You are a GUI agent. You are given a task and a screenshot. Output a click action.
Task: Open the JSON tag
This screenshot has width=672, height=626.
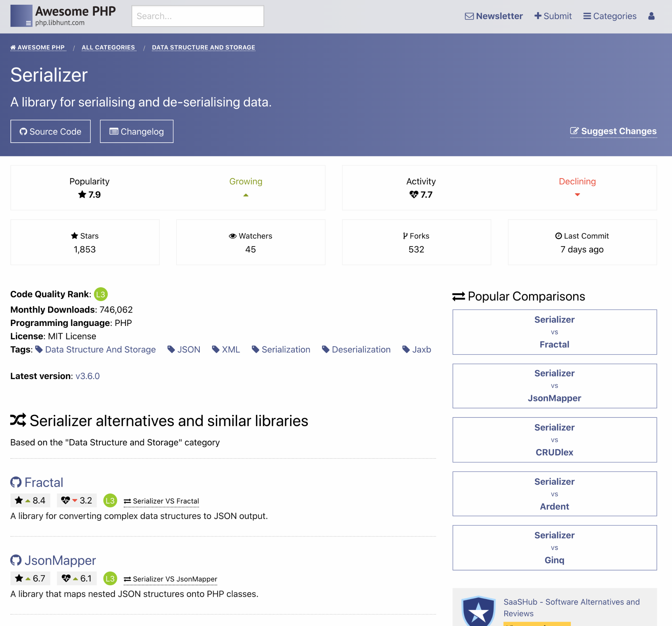point(184,349)
